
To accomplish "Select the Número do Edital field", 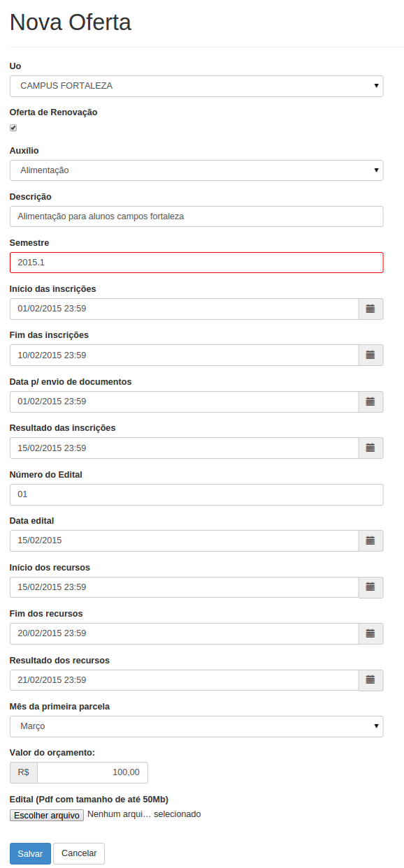I will tap(196, 494).
